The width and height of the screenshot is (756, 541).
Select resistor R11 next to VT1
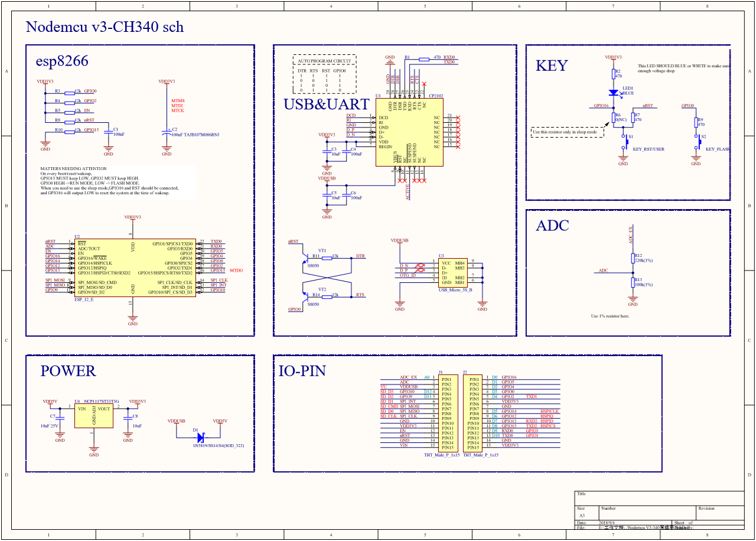click(x=326, y=258)
